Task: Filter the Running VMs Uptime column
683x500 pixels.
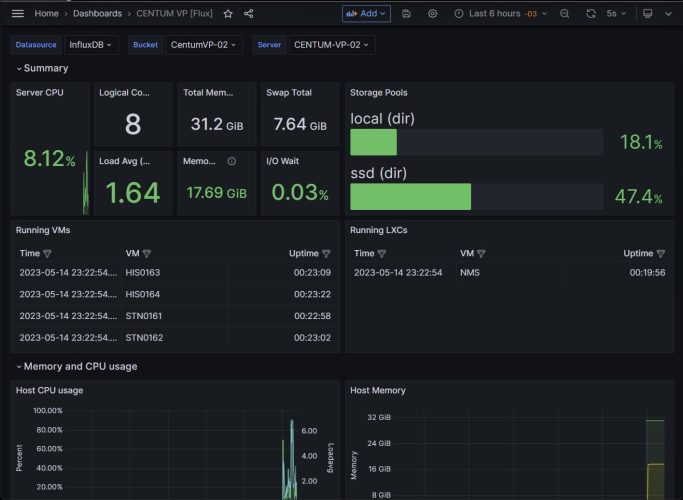Action: pos(326,253)
